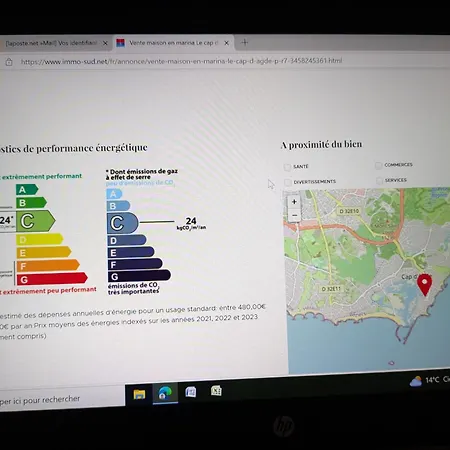Close the laposte.net Mail tab

[x=105, y=43]
